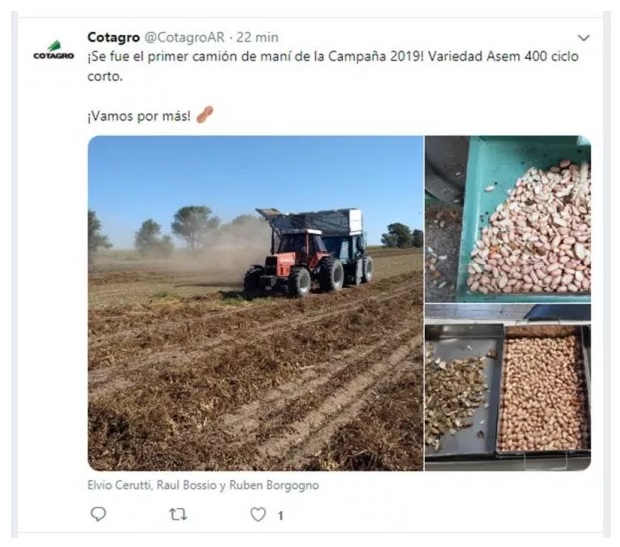Image resolution: width=620 pixels, height=547 pixels.
Task: Open the tractor harvesting field photo
Action: [255, 303]
